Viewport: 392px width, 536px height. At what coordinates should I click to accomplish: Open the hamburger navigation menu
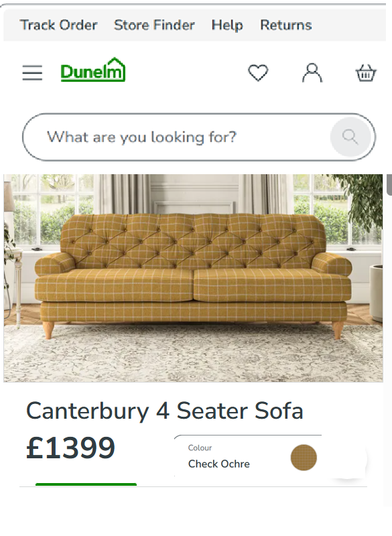click(x=32, y=72)
